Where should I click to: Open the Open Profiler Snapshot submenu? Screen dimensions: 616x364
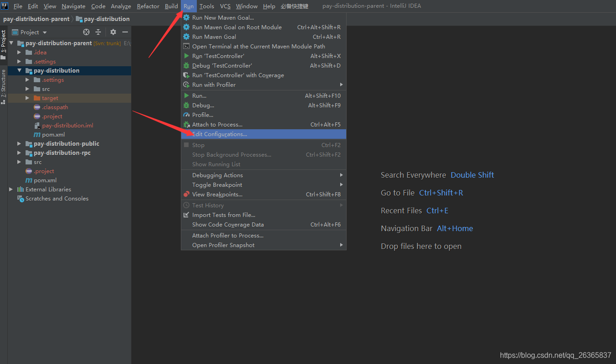[x=263, y=245]
